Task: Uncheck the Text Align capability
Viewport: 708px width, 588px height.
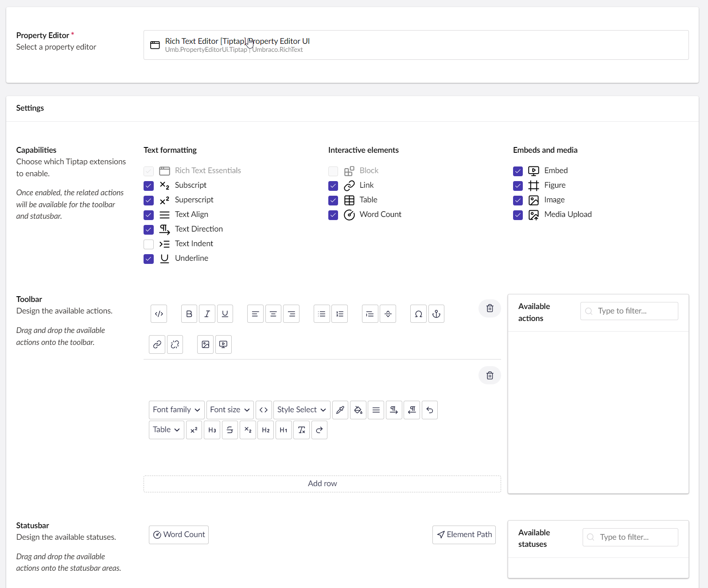Action: point(148,215)
